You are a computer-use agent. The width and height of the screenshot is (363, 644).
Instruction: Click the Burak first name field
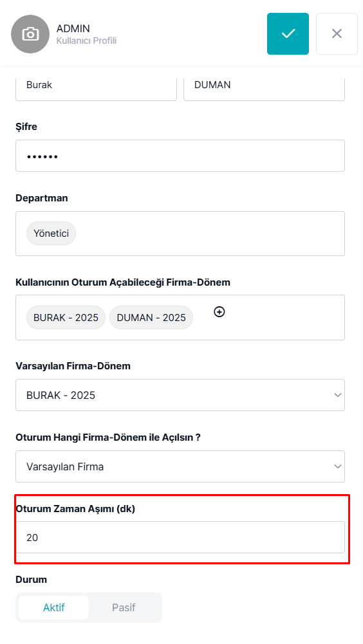[x=96, y=87]
